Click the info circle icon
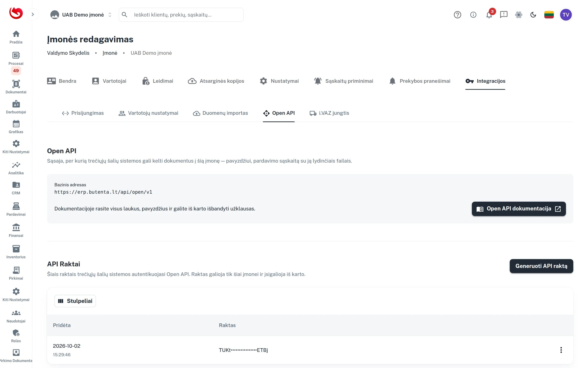The width and height of the screenshot is (588, 368). point(473,14)
